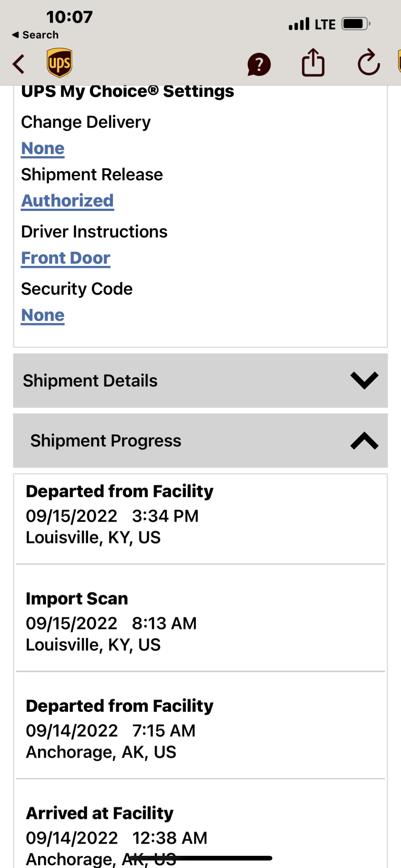This screenshot has height=868, width=401.
Task: Open the Security Code 'None' link
Action: click(x=43, y=315)
